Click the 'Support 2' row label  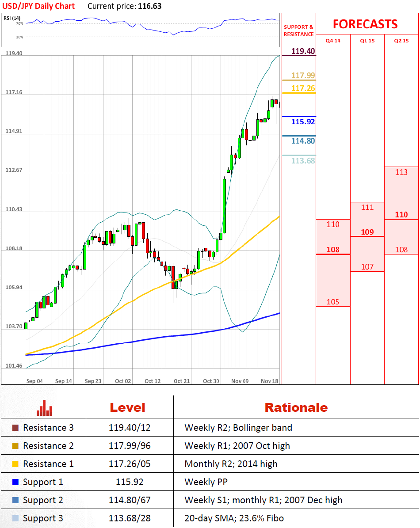point(43,500)
